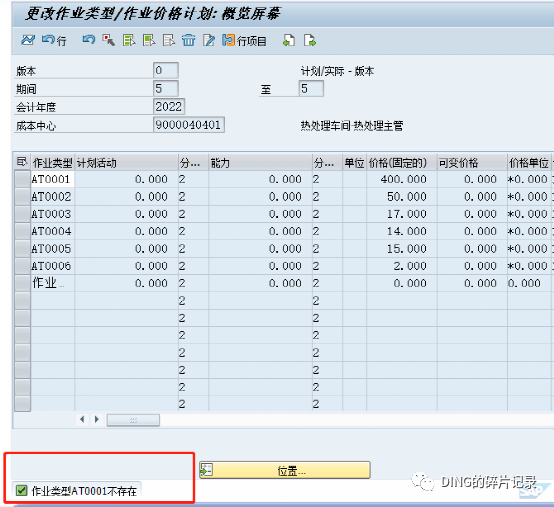Select the AT0002 row selector
This screenshot has height=507, width=554.
click(x=23, y=196)
